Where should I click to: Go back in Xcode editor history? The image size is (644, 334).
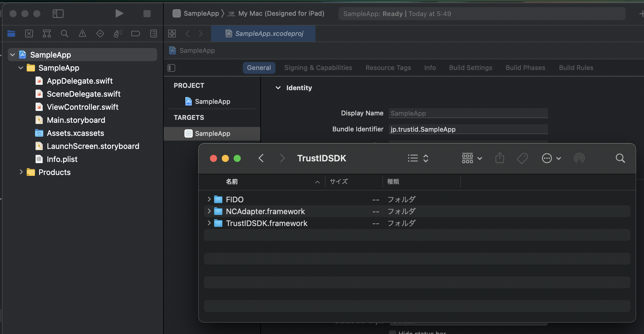(x=187, y=34)
